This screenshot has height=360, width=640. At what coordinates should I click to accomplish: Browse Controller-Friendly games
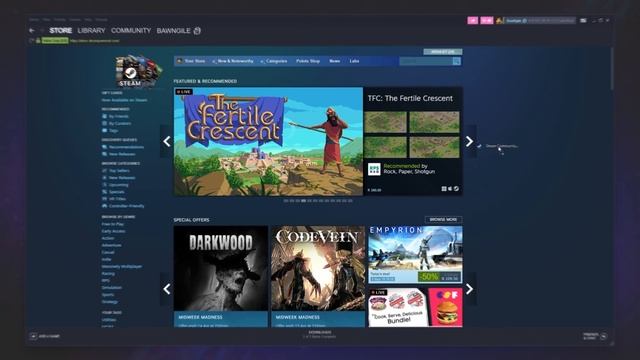point(127,206)
